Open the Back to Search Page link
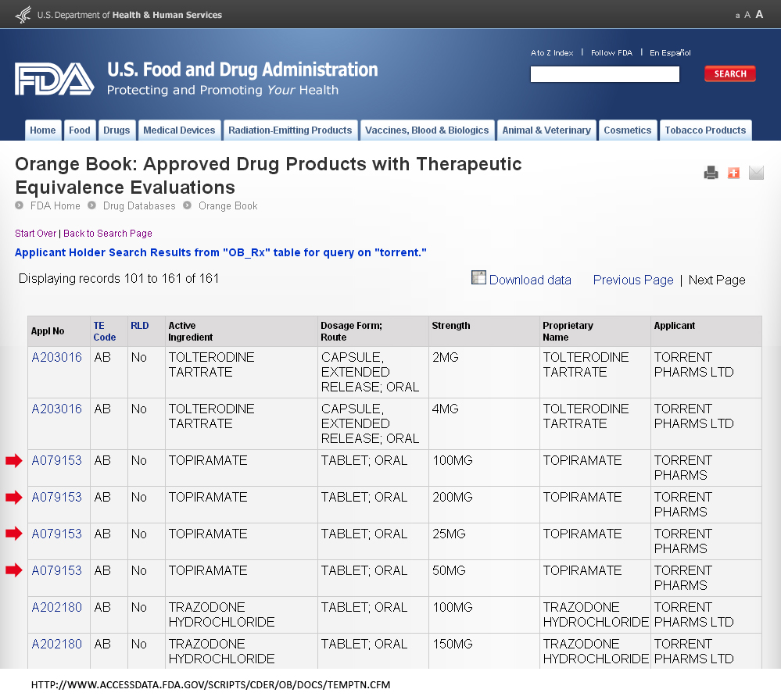Viewport: 781px width, 700px height. coord(108,234)
